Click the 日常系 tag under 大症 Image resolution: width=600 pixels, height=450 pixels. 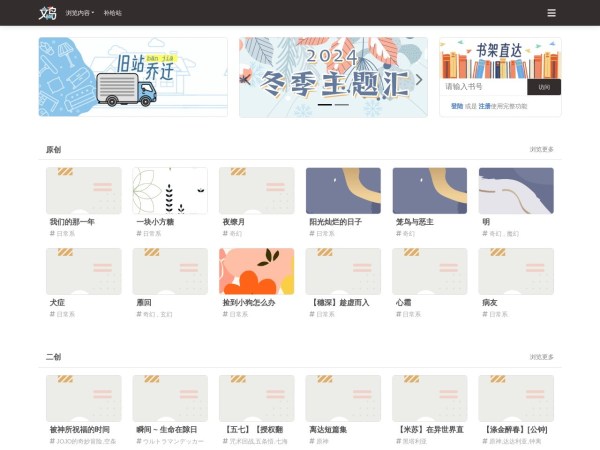(65, 314)
